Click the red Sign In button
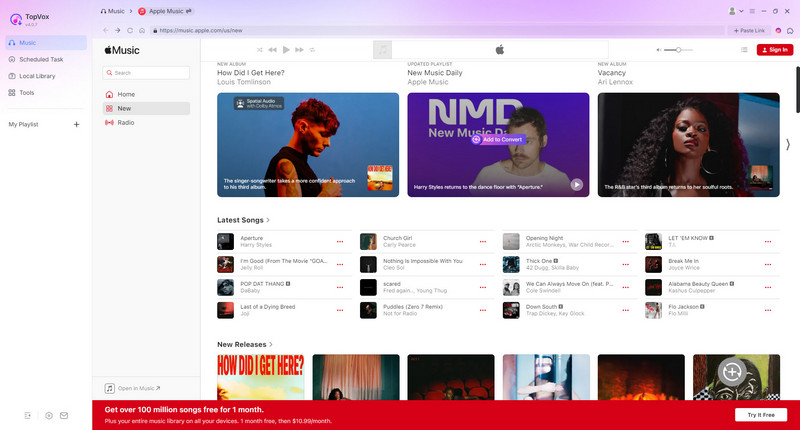This screenshot has width=800, height=430. point(774,49)
